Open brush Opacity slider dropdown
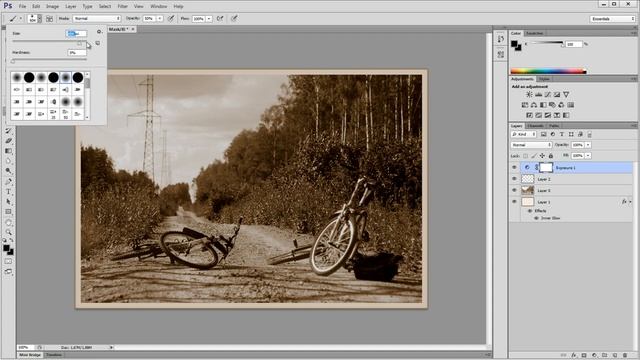 [x=160, y=19]
